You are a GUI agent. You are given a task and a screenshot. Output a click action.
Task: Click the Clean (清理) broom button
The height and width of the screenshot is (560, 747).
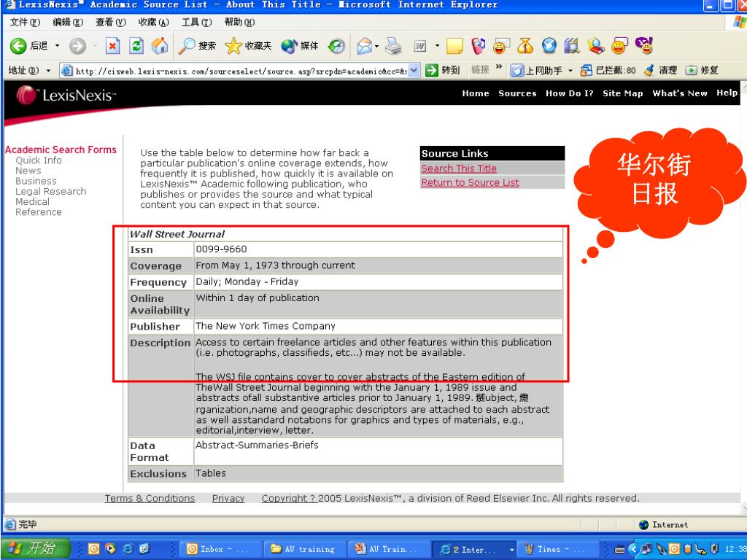click(x=660, y=71)
